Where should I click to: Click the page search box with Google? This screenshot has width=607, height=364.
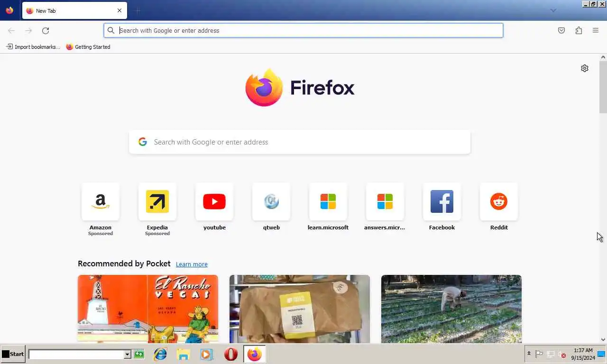300,142
